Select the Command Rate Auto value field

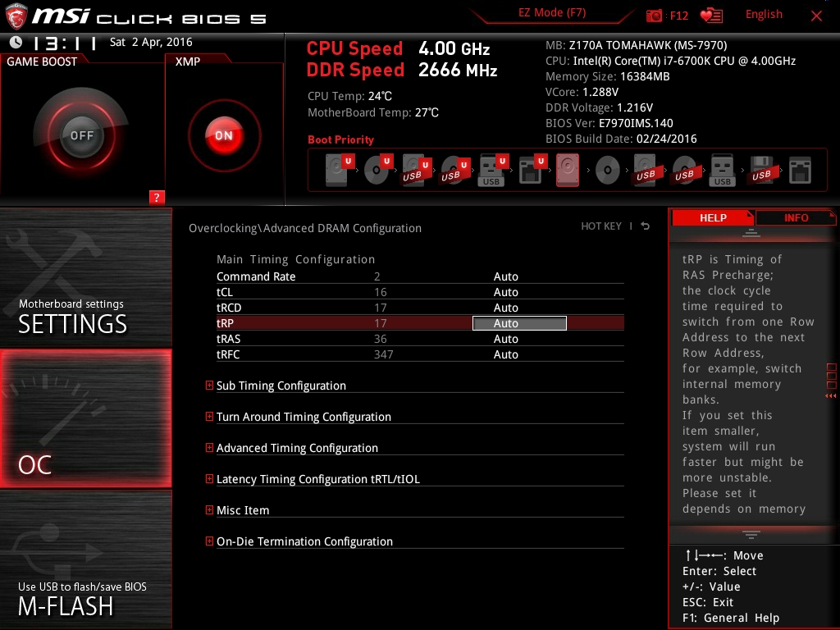505,276
